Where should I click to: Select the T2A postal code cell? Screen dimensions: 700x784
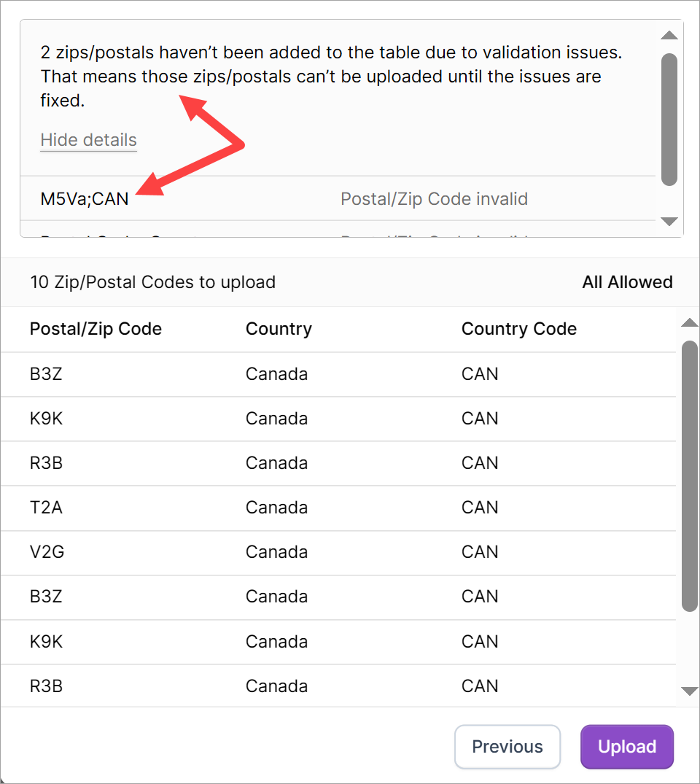coord(46,507)
